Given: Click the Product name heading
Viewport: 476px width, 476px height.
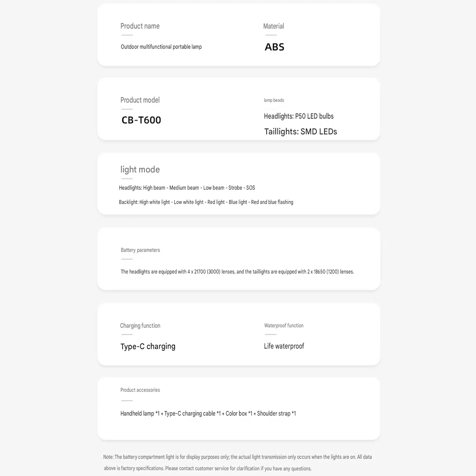Looking at the screenshot, I should point(140,26).
